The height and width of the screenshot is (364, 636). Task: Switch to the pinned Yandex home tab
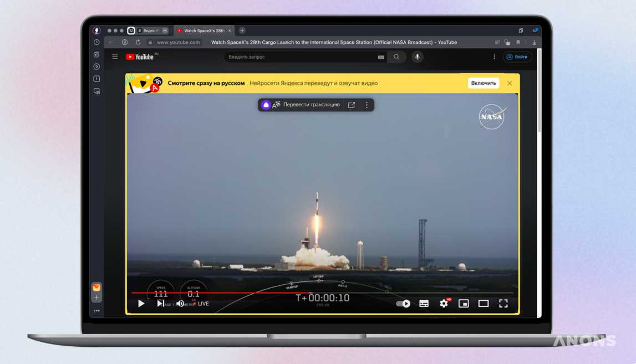pyautogui.click(x=131, y=30)
